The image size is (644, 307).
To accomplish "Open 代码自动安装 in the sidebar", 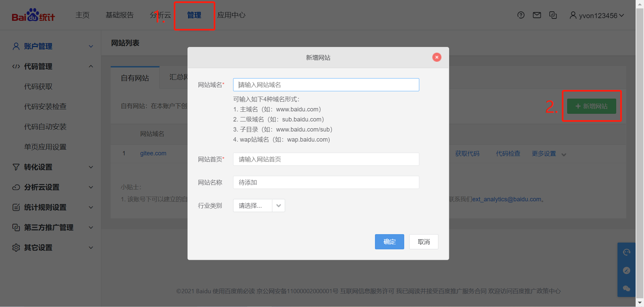I will tap(45, 127).
